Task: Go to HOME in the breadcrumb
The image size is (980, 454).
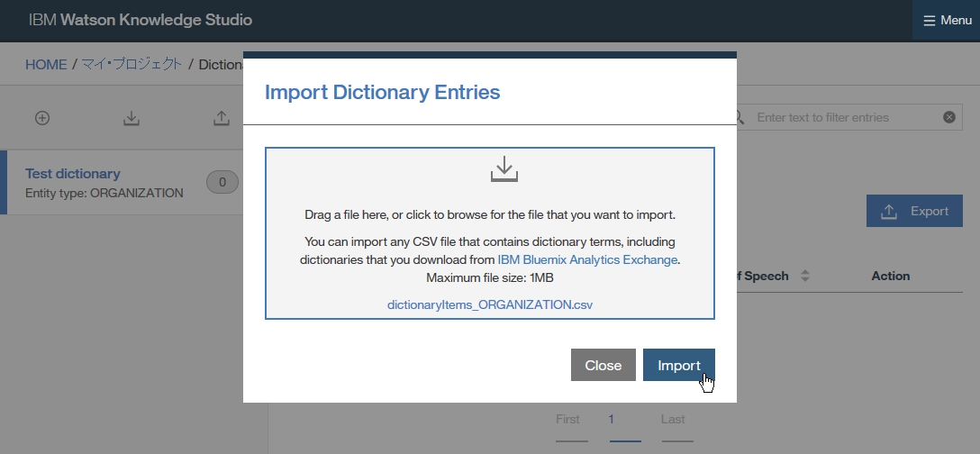Action: pyautogui.click(x=46, y=65)
